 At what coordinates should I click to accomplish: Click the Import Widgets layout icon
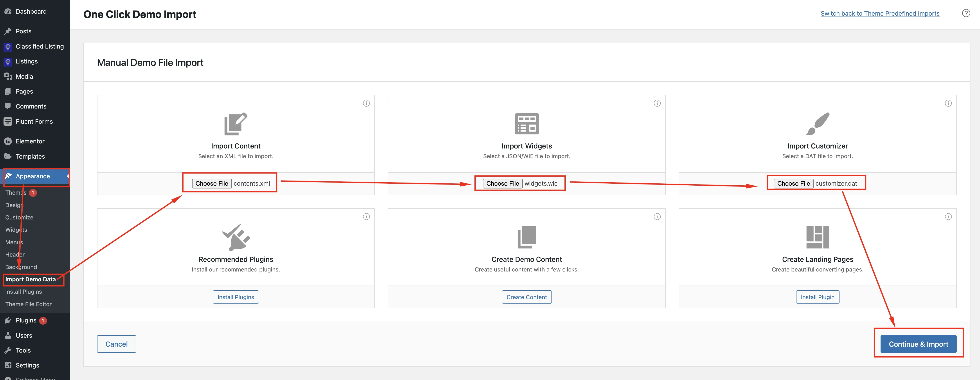pos(526,124)
